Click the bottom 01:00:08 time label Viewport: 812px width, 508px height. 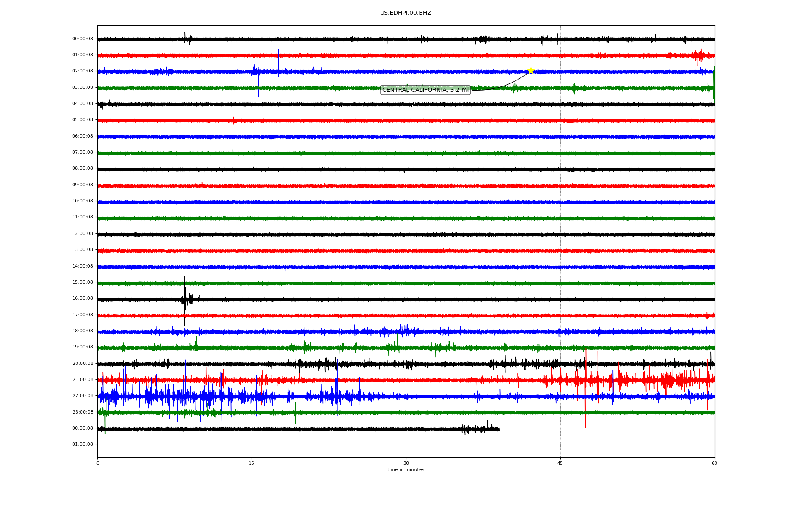coord(82,444)
